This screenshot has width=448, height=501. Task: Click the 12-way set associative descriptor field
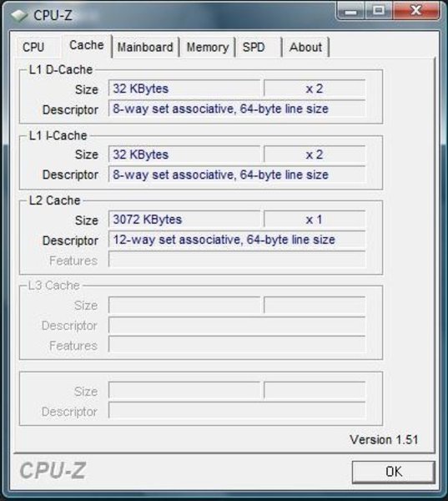point(237,240)
